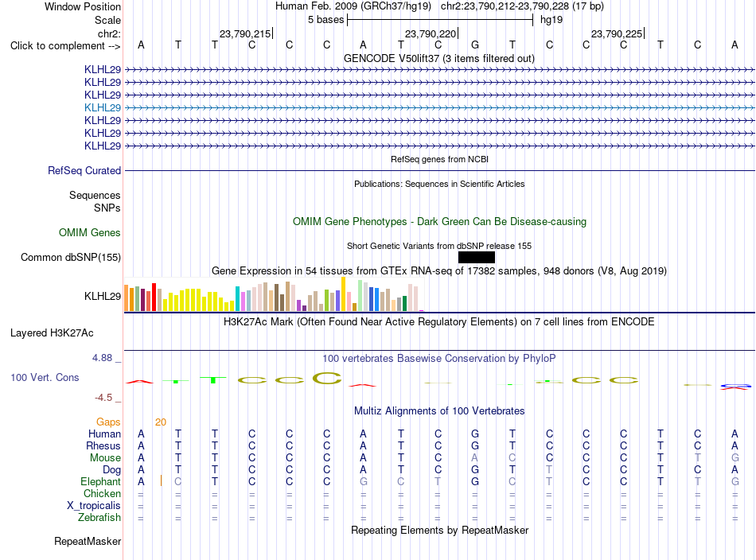This screenshot has height=560, width=756.
Task: Click the tallest gold bar in GTEx chart
Action: 343,294
